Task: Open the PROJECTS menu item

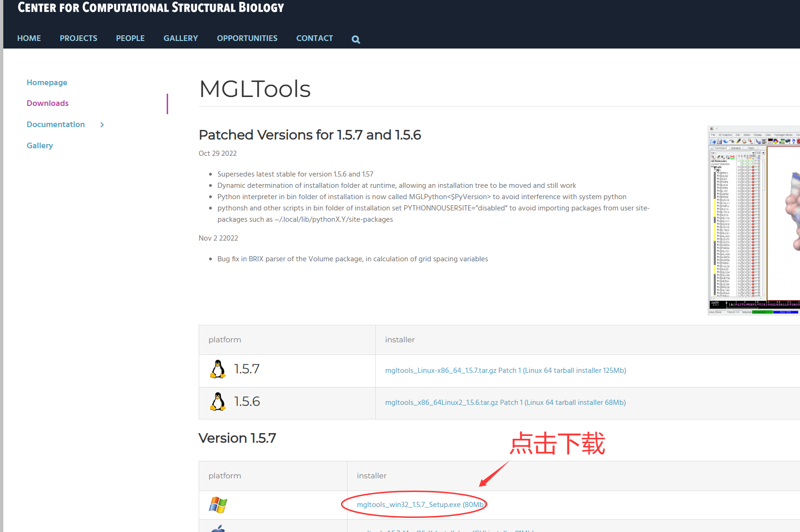Action: tap(79, 38)
